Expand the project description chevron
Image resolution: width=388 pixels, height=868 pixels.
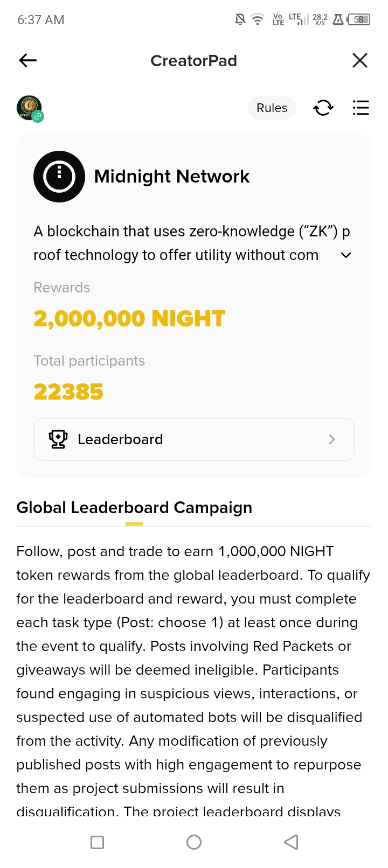[x=347, y=255]
